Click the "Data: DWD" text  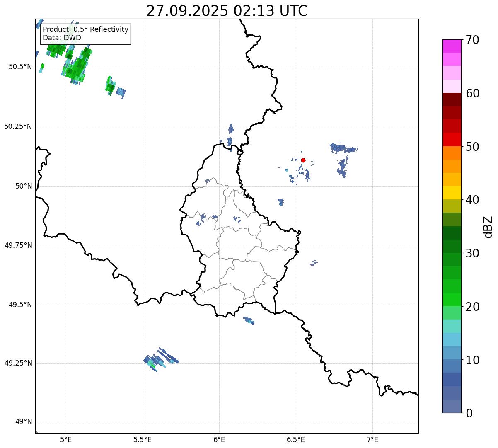(62, 38)
